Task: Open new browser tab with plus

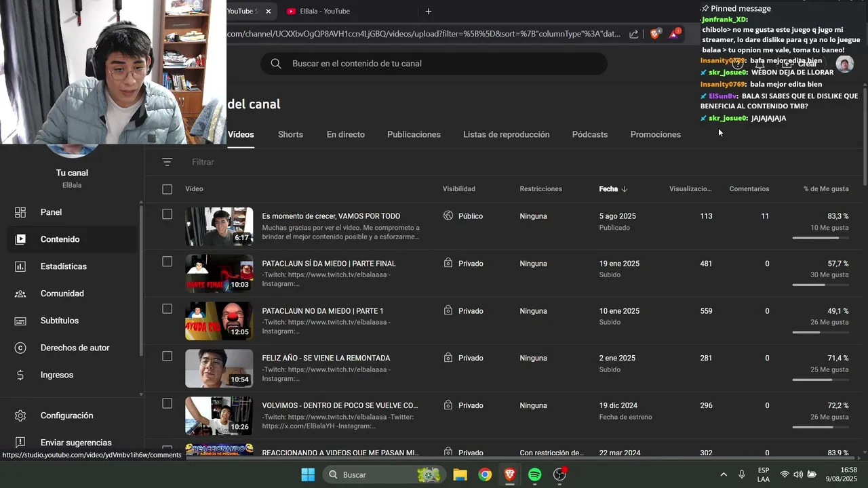Action: [x=429, y=11]
